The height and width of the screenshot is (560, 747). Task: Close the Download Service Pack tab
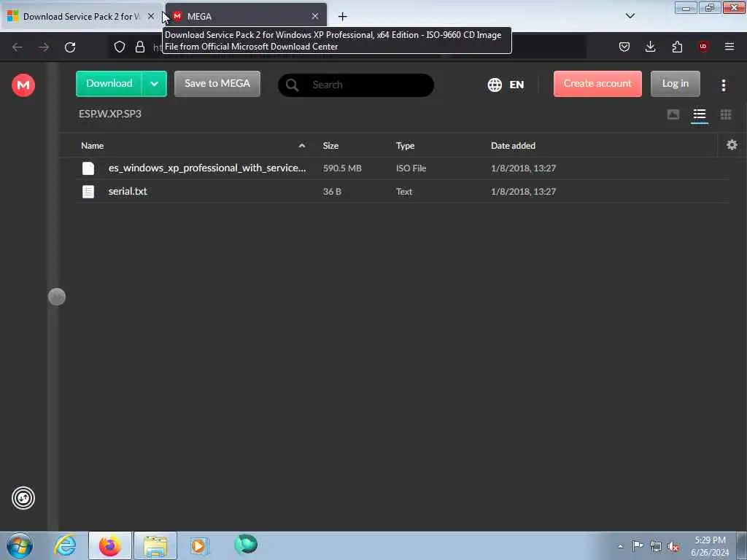coord(151,16)
